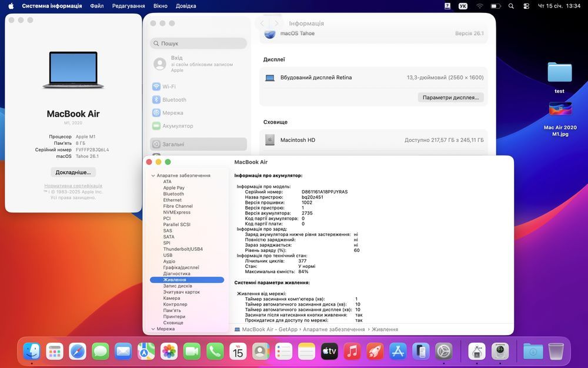The image size is (588, 368).
Task: Select Apple Pay in hardware tree
Action: click(x=173, y=188)
